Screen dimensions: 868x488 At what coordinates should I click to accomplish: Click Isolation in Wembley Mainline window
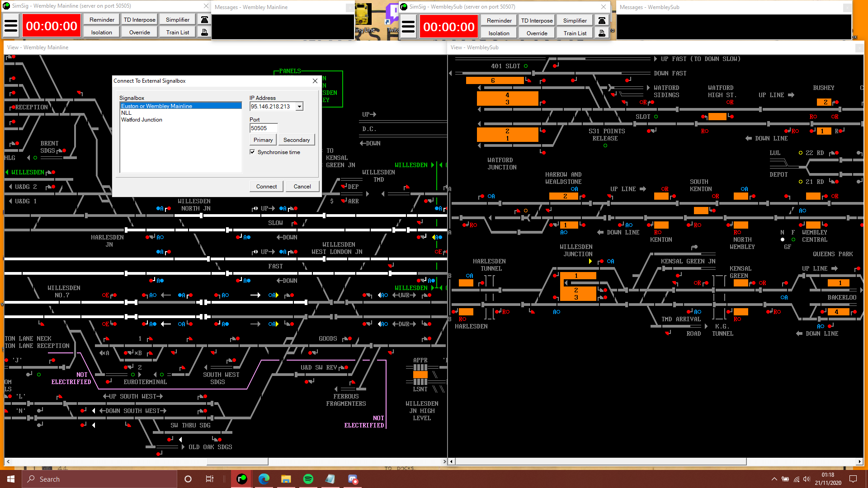click(x=102, y=32)
